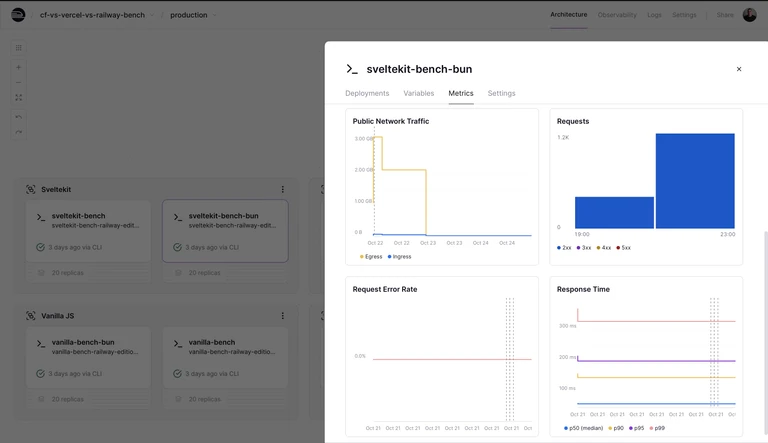Click the undo arrow icon
This screenshot has width=768, height=443.
point(19,117)
